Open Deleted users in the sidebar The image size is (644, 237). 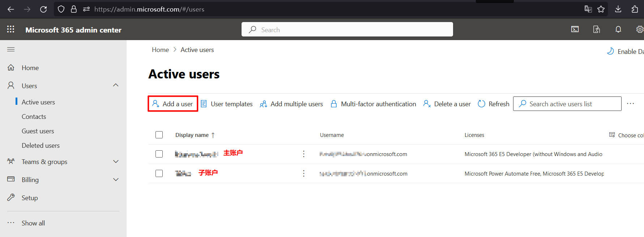pyautogui.click(x=40, y=146)
